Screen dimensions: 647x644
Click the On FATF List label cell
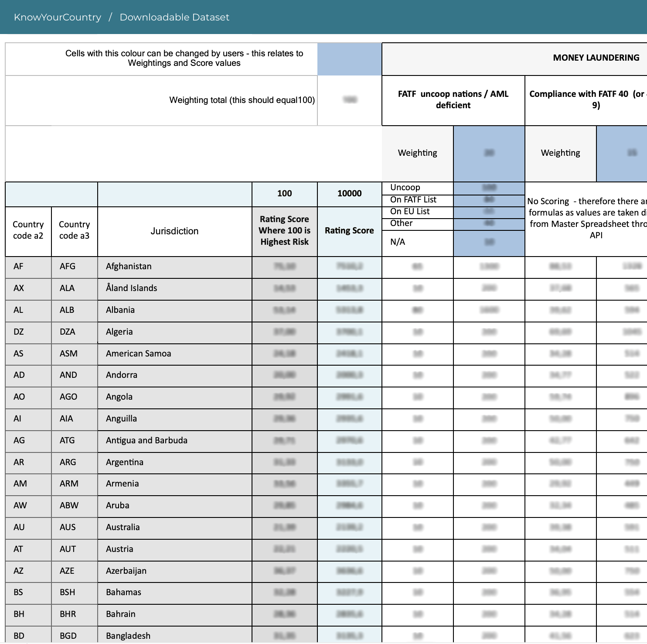point(418,200)
